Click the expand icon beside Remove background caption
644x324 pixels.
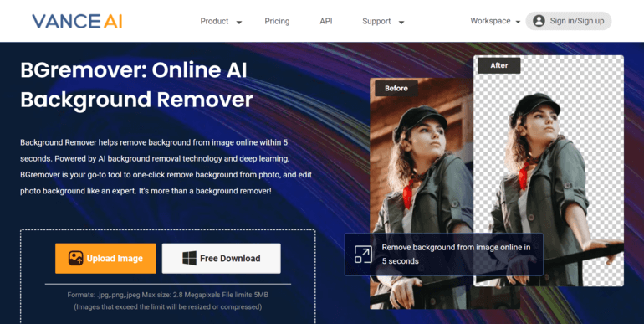click(363, 255)
